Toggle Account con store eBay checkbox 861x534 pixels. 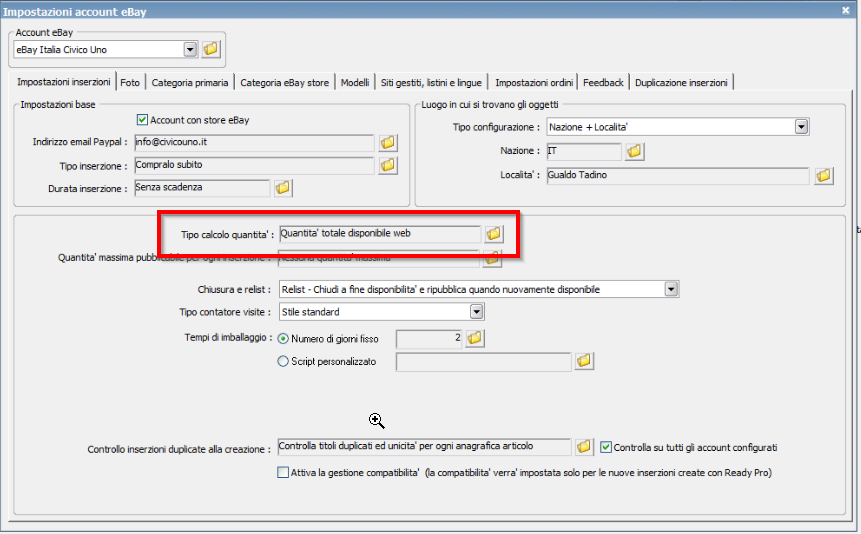coord(142,120)
